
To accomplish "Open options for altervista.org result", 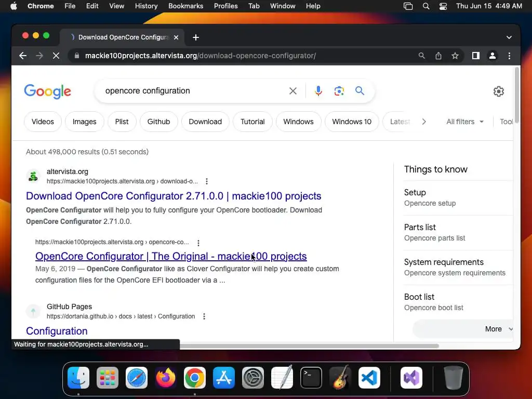I will [207, 181].
